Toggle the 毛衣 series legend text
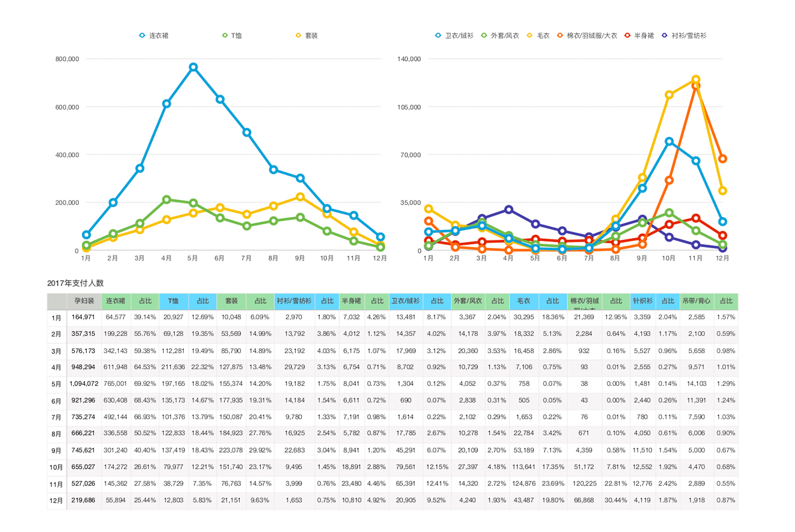 543,36
